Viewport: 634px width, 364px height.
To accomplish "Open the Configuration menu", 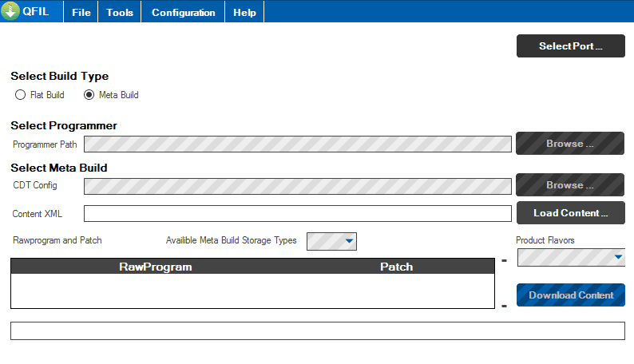I will 183,12.
